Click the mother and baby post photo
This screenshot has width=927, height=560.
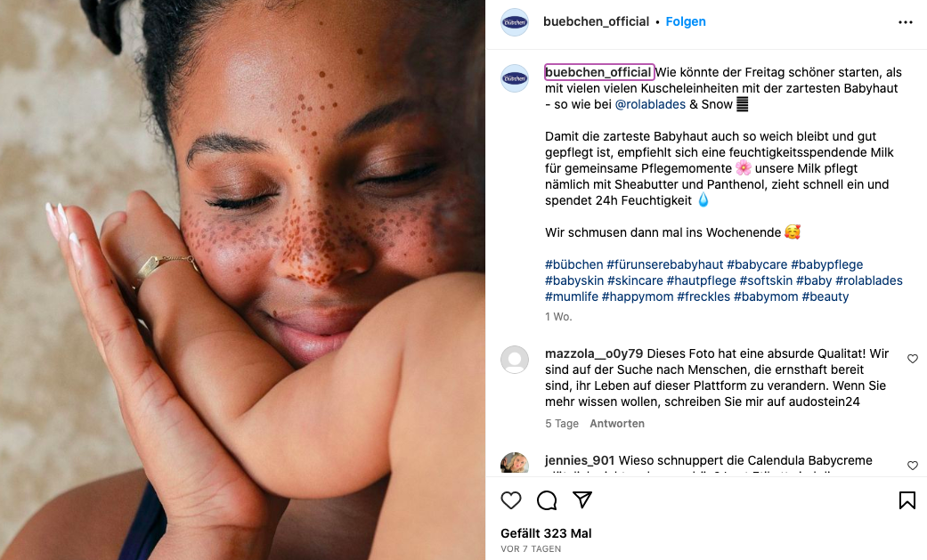(x=242, y=280)
